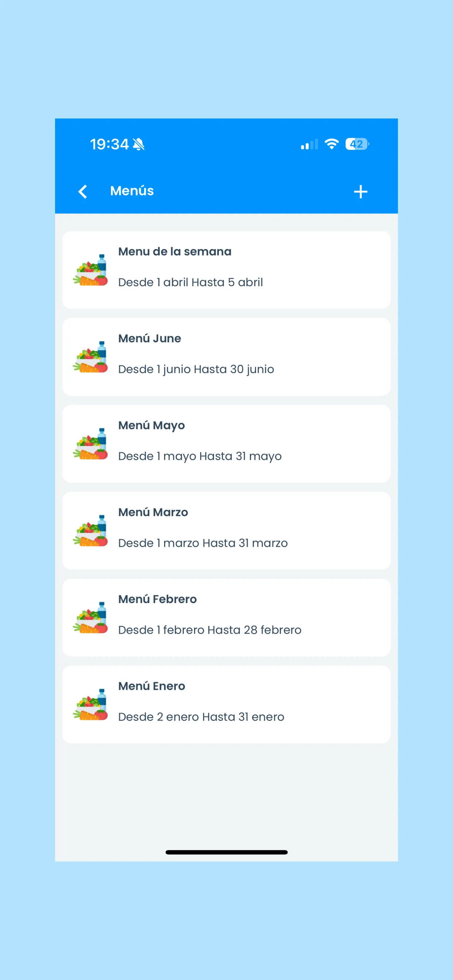453x980 pixels.
Task: Select the Menú Mayo title
Action: pyautogui.click(x=151, y=425)
